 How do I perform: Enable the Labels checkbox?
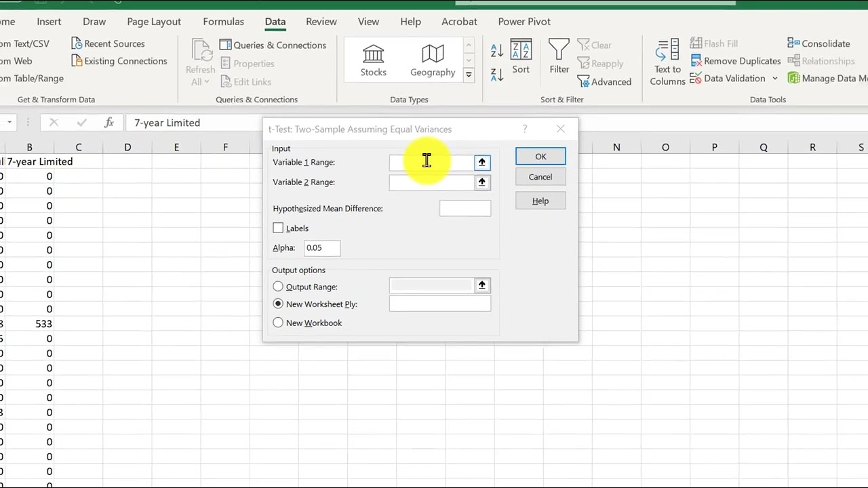pyautogui.click(x=278, y=228)
